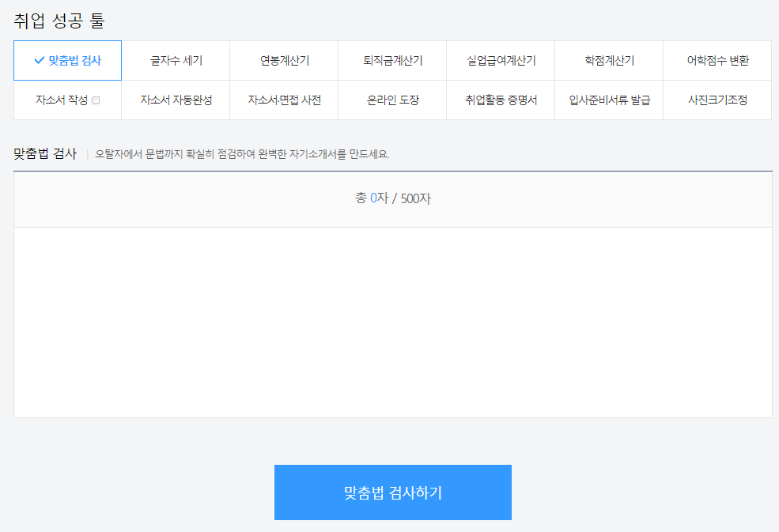
Task: Open the 자소서·면접 사전 tool
Action: pyautogui.click(x=284, y=100)
